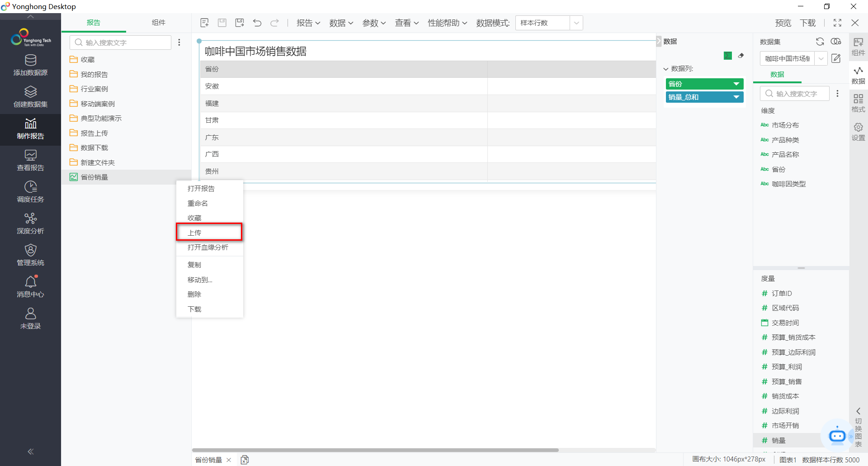Screen dimensions: 868x466
Task: Select the 查看报告 sidebar icon
Action: click(30, 161)
